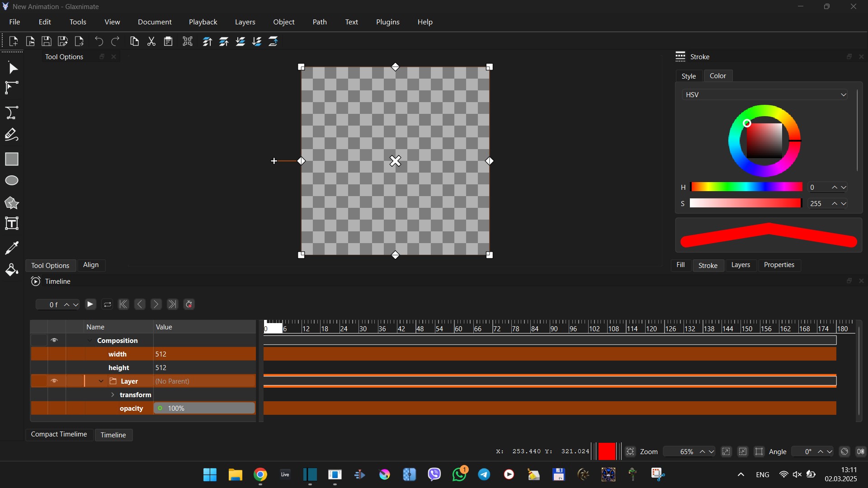Switch to Compact Timeline tab
Viewport: 868px width, 488px height.
tap(59, 434)
